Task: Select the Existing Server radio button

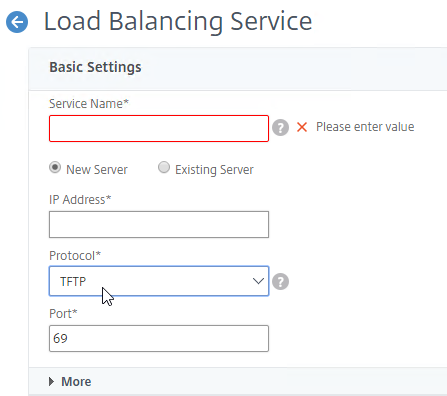Action: [164, 167]
